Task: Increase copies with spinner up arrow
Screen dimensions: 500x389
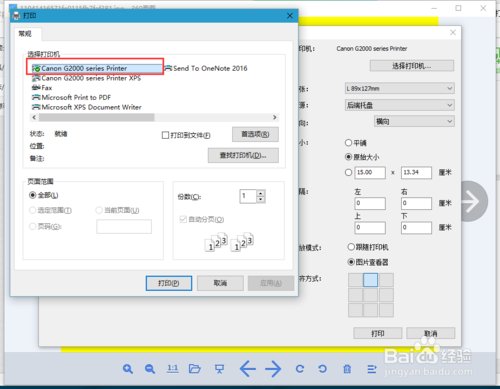Action: click(261, 193)
